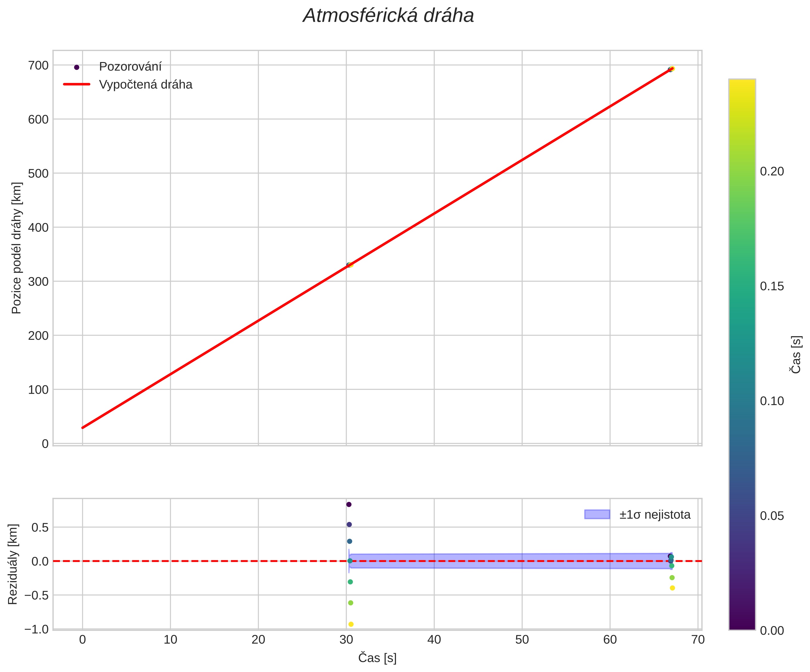
Task: Click the chart title Atmosférická dráha
Action: tap(388, 16)
